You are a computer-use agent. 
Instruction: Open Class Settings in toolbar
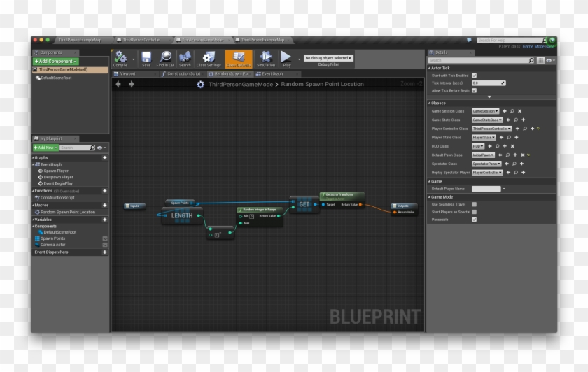coord(208,59)
